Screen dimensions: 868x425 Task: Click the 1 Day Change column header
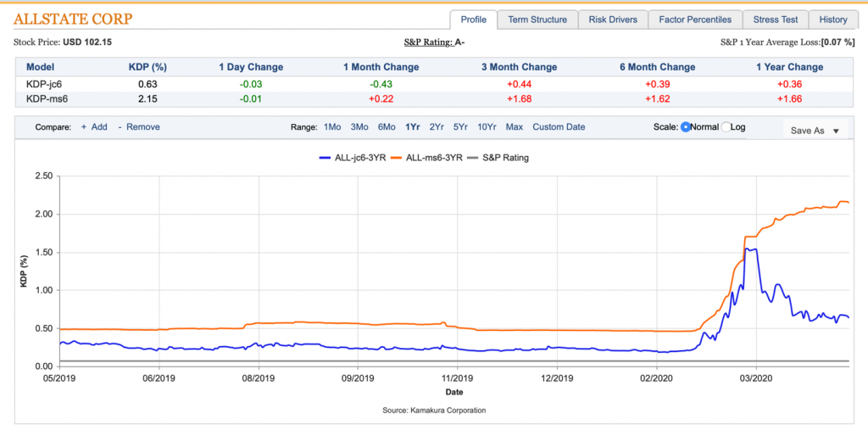tap(251, 67)
